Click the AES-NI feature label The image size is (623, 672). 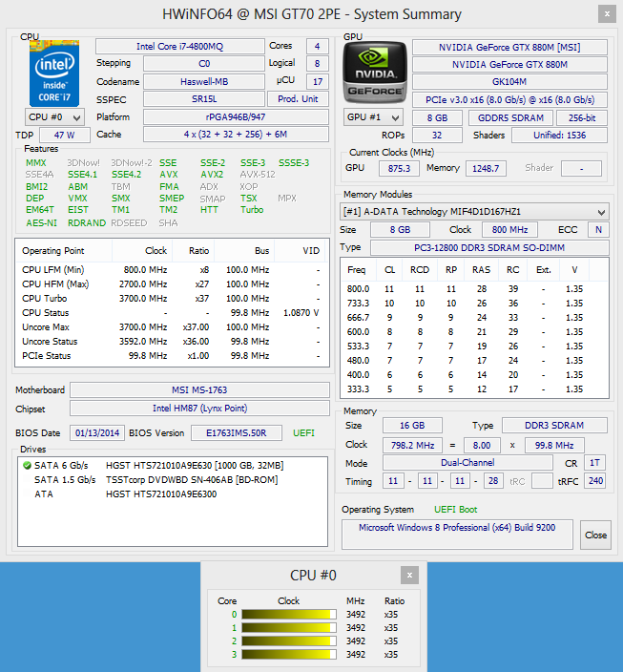(42, 222)
